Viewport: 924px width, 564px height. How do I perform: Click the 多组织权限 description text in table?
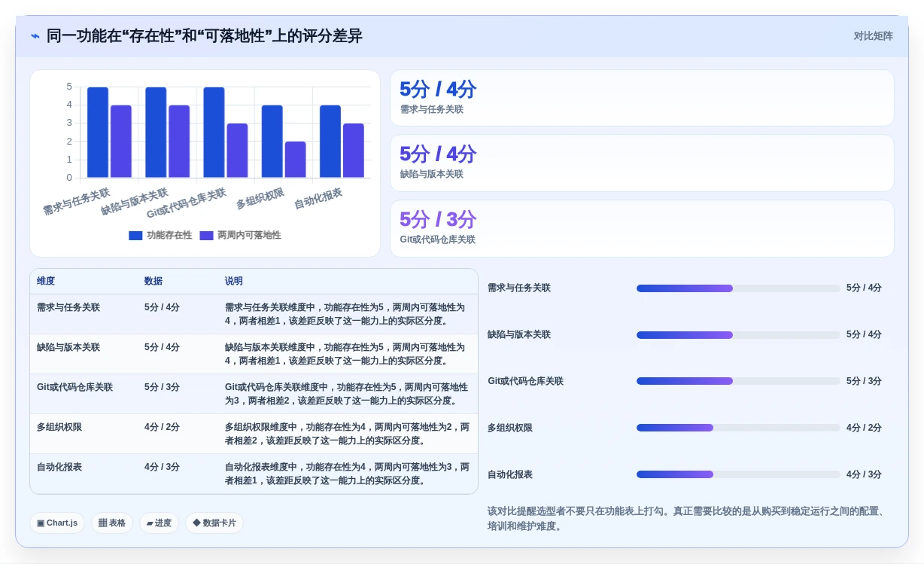(347, 434)
